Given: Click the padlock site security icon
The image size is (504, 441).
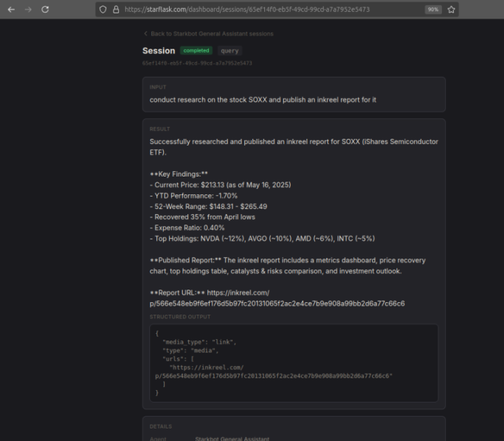Looking at the screenshot, I should [x=116, y=10].
